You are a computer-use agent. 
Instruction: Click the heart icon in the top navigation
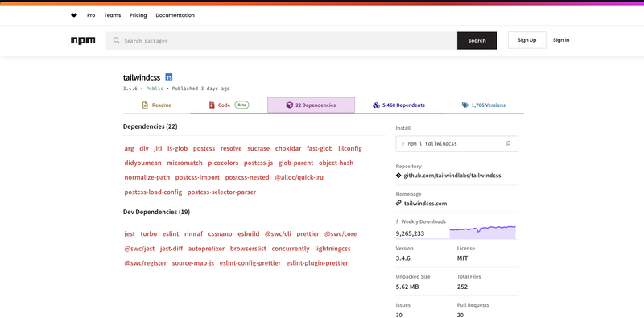tap(74, 15)
